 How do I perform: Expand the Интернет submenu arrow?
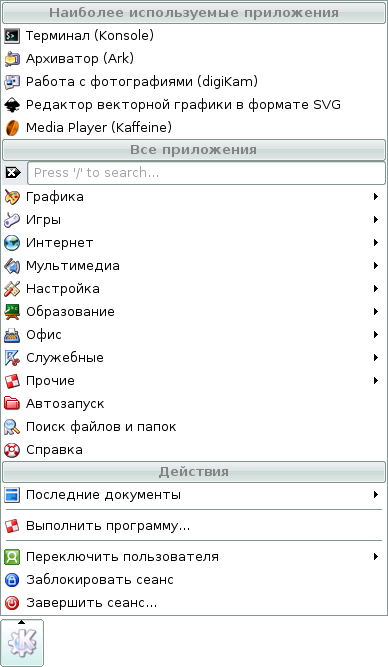point(376,242)
